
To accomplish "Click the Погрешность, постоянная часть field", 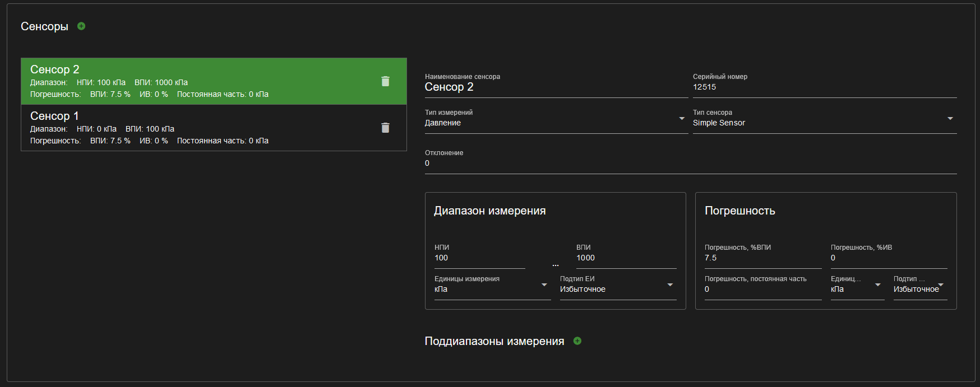I will click(x=763, y=287).
